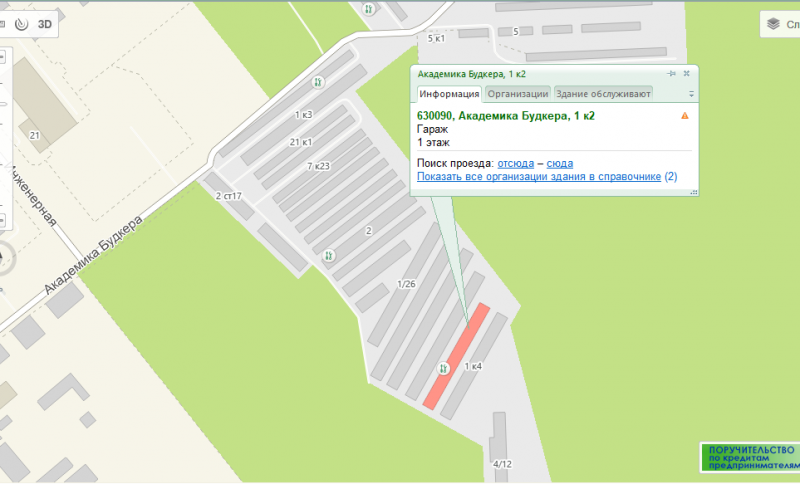Open 'Показать все организации здания' link
The width and height of the screenshot is (800, 484).
(x=539, y=177)
